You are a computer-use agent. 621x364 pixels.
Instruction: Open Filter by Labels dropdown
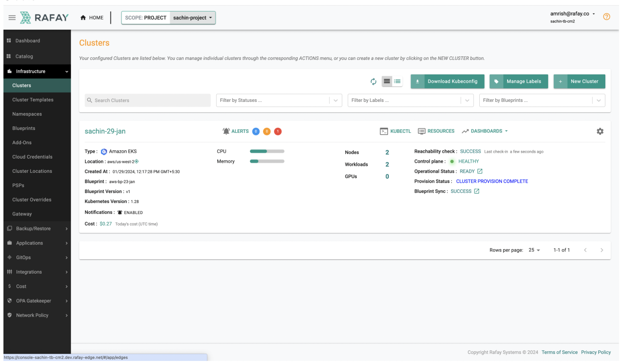point(411,100)
